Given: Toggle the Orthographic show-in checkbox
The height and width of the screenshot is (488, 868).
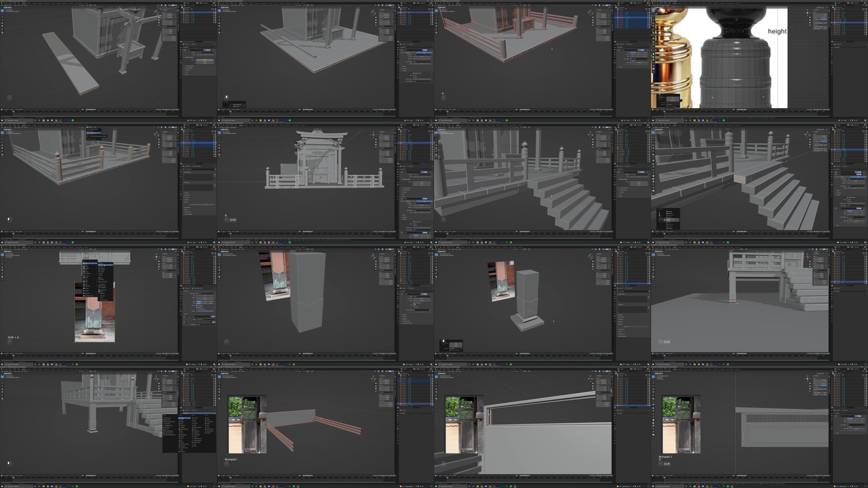Looking at the screenshot, I should [x=197, y=306].
